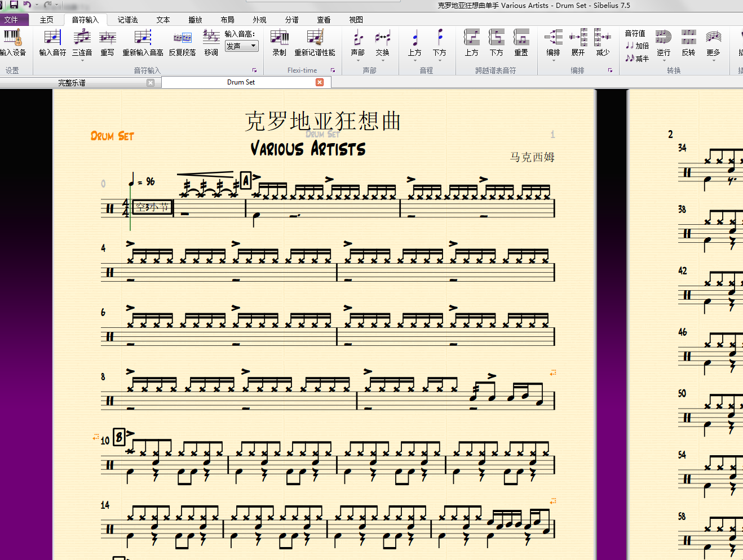This screenshot has width=743, height=560.
Task: Activate 重新输入音高 re-input pitches
Action: [x=143, y=42]
